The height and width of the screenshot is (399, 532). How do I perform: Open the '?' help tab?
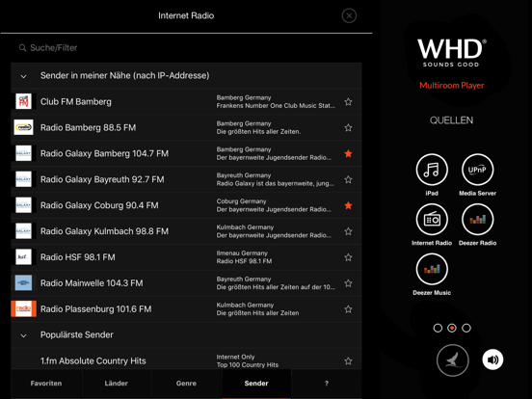tap(327, 384)
